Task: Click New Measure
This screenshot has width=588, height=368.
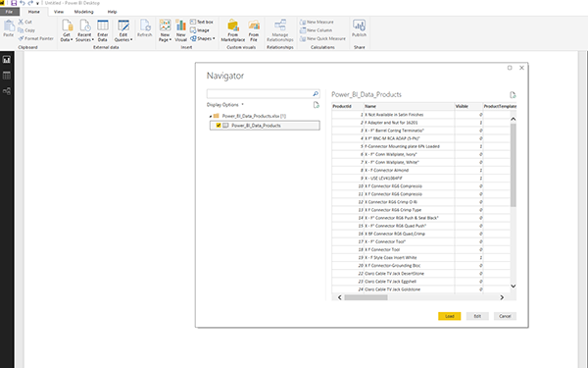Action: click(x=317, y=22)
